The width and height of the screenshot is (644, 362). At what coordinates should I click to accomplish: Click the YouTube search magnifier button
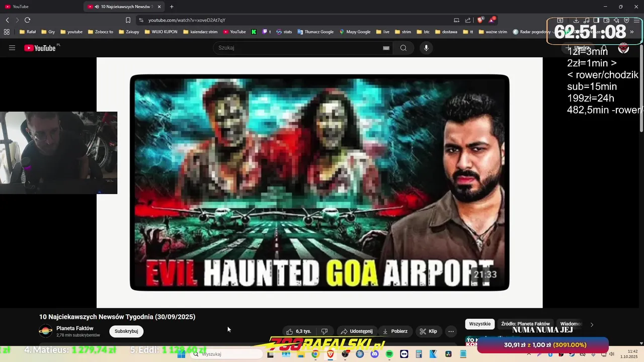point(404,48)
